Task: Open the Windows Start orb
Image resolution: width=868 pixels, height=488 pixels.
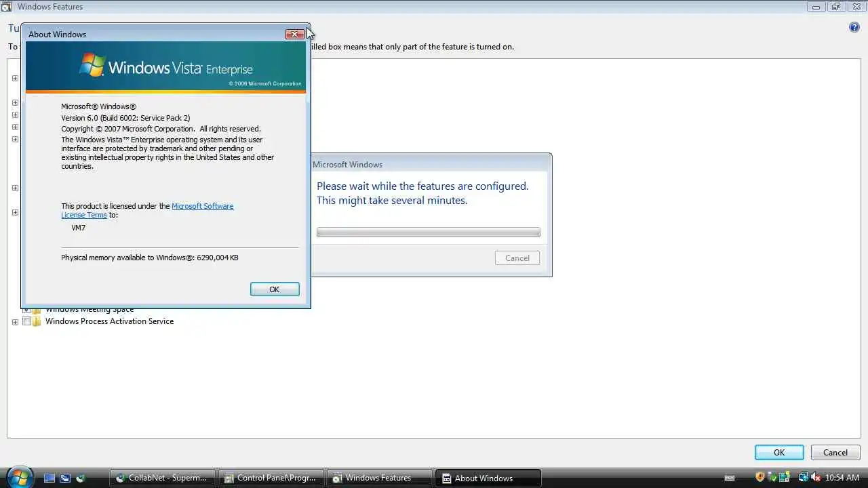Action: tap(18, 477)
